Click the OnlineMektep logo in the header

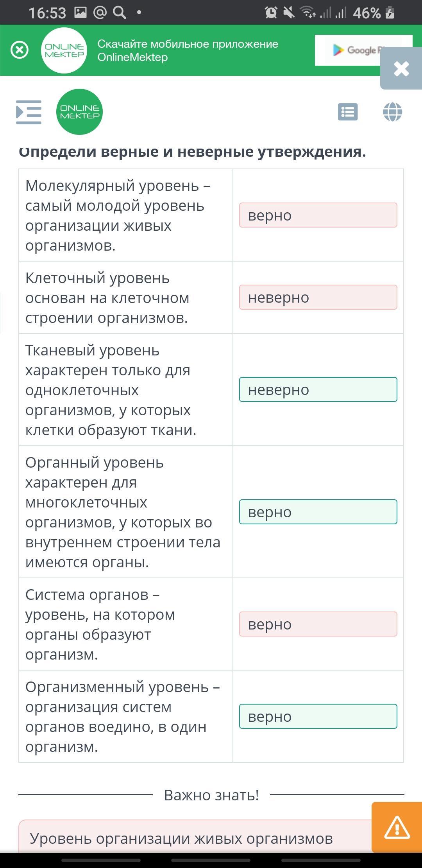point(80,112)
